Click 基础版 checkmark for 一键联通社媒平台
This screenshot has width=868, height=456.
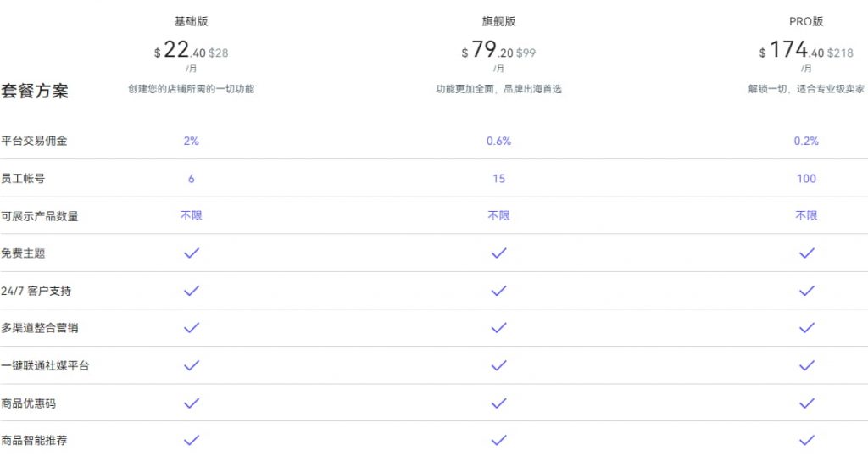[x=192, y=365]
